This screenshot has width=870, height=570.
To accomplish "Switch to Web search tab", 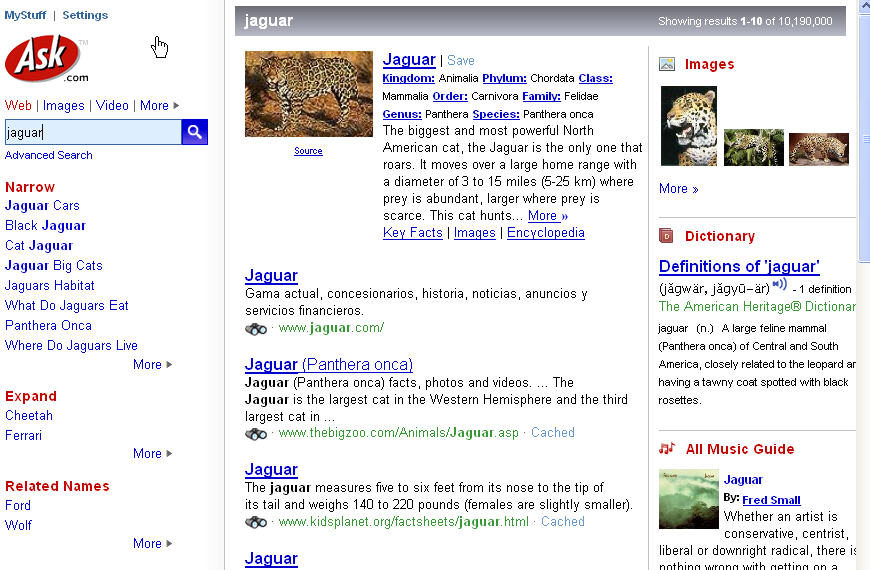I will tap(18, 105).
